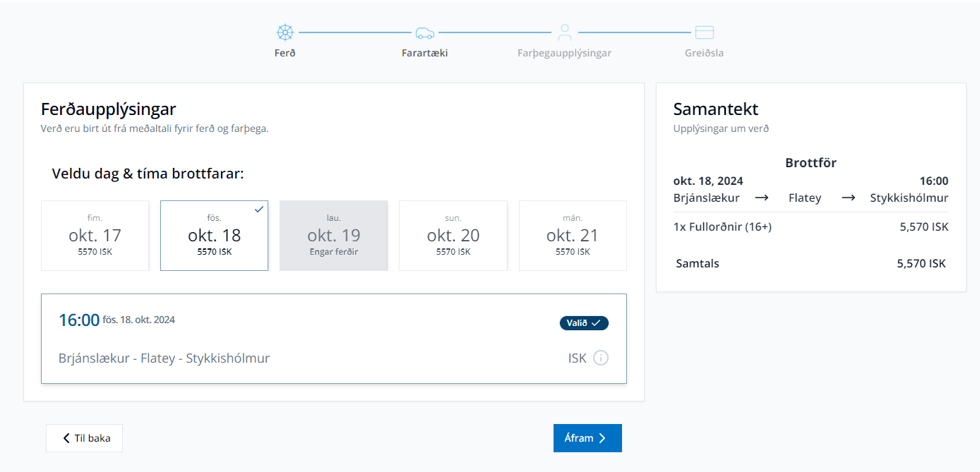Go back with the Til baka button

coord(84,438)
